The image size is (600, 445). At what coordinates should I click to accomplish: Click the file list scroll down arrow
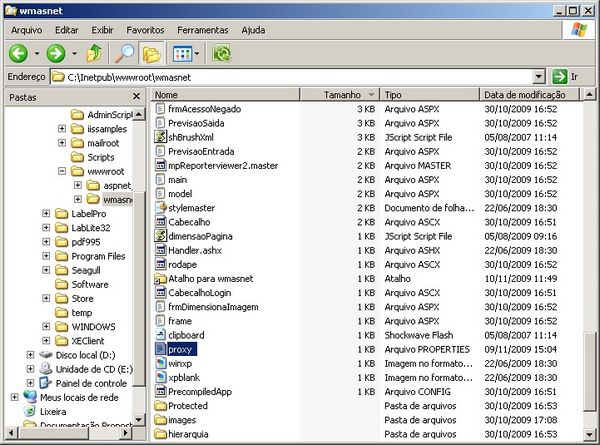tap(590, 434)
